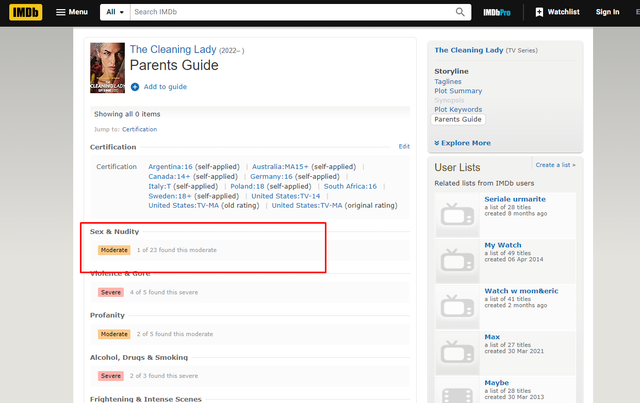Open The Cleaning Lady poster thumbnail
This screenshot has width=640, height=403.
pyautogui.click(x=107, y=68)
